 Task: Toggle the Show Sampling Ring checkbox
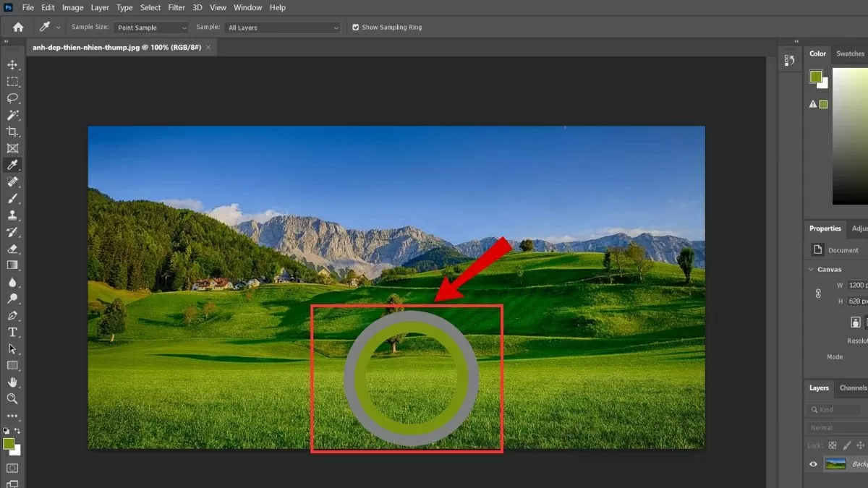pyautogui.click(x=355, y=27)
